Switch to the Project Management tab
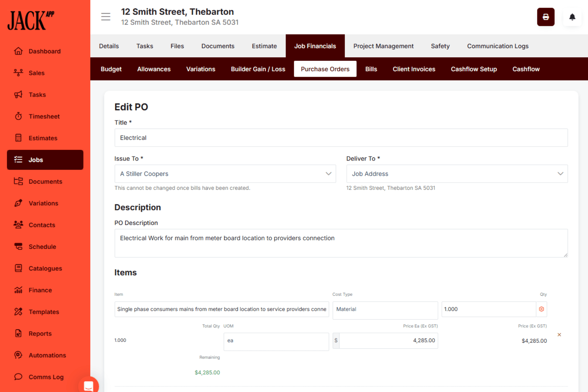The width and height of the screenshot is (588, 392). (383, 46)
